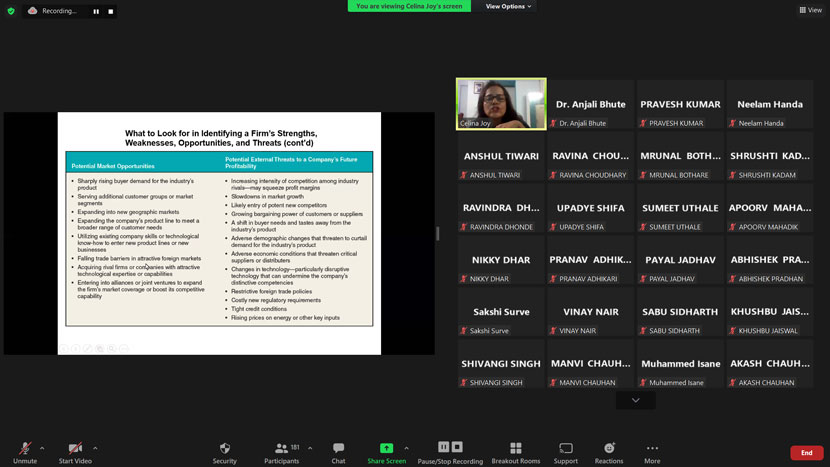The image size is (830, 467).
Task: Expand the Participants options arrow
Action: (309, 447)
